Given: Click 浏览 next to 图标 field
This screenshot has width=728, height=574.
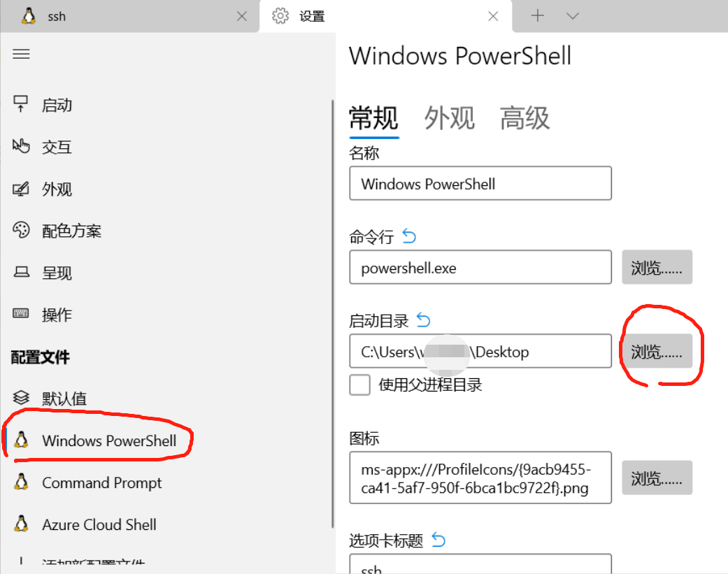Looking at the screenshot, I should click(657, 478).
